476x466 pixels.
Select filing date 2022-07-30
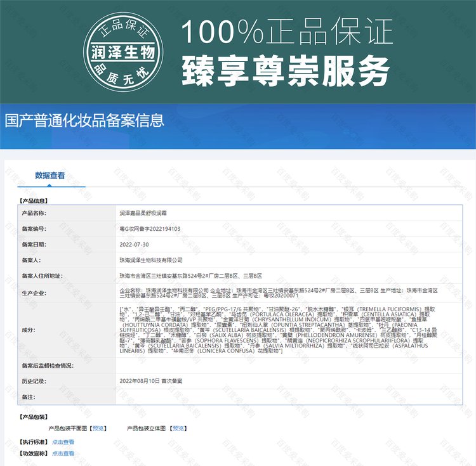pos(134,245)
